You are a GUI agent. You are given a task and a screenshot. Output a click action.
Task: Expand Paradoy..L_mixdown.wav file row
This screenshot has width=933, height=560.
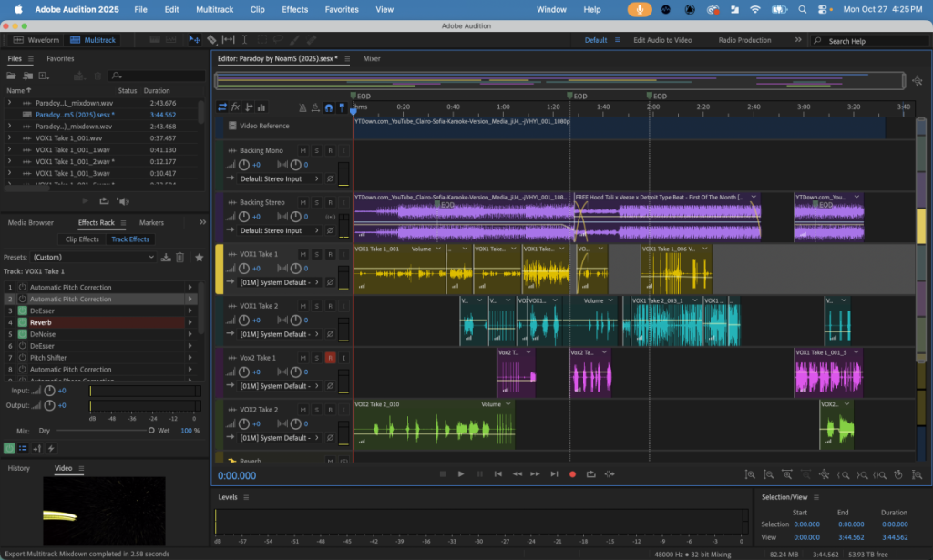coord(9,103)
